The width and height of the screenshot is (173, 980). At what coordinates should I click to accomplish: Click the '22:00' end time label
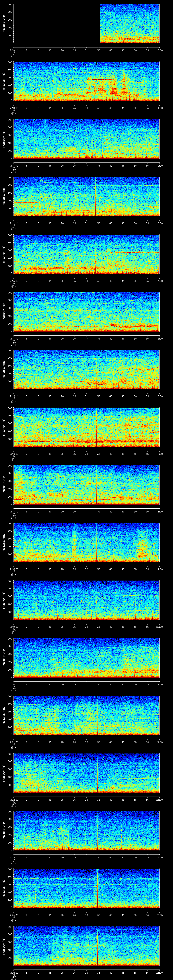[159, 742]
